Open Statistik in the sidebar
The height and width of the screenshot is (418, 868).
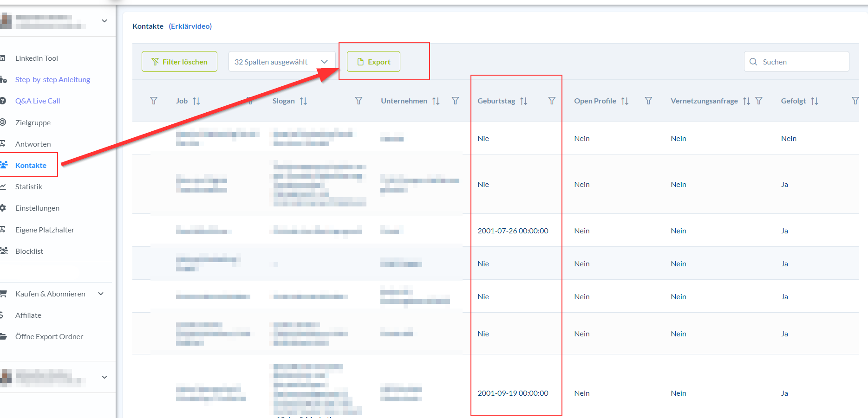click(x=29, y=186)
